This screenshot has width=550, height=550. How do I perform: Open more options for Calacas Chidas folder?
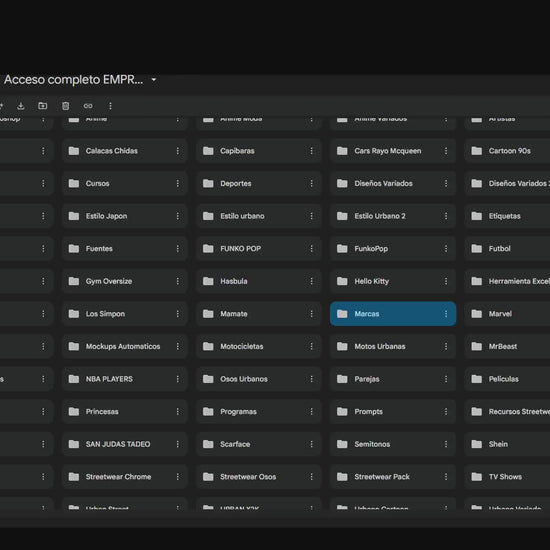point(177,151)
